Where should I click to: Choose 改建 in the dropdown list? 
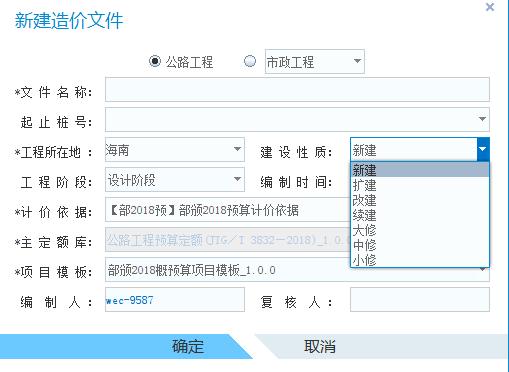coord(420,200)
